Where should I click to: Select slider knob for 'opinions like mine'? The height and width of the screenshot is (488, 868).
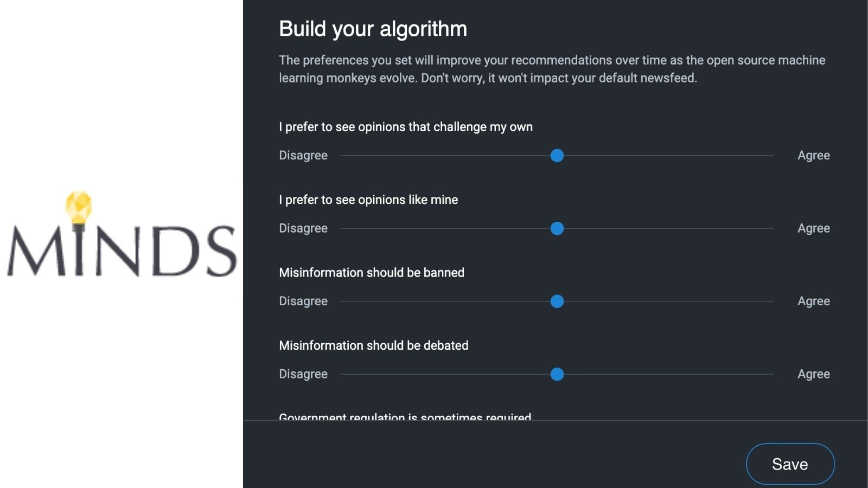point(557,228)
